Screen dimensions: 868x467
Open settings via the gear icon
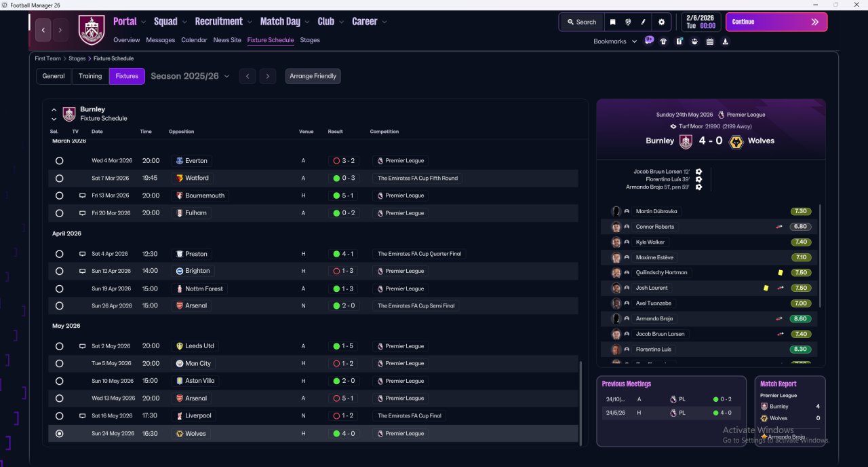point(662,22)
